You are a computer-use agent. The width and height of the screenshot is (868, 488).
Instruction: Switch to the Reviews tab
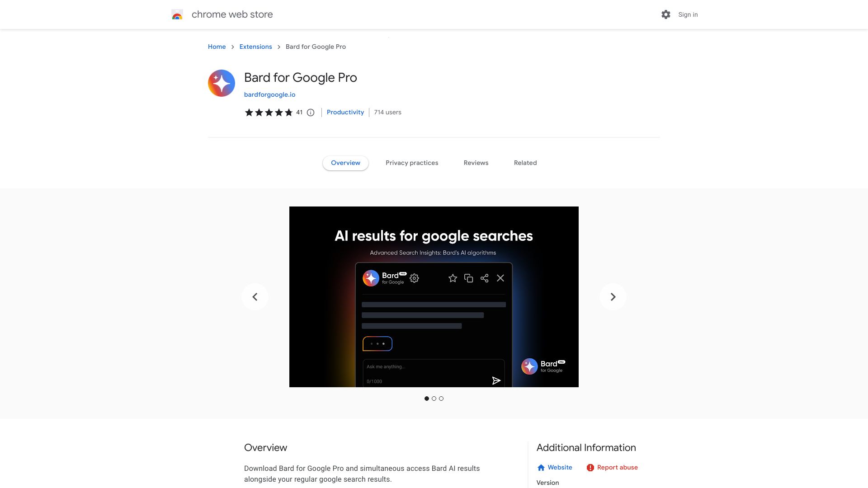coord(476,163)
